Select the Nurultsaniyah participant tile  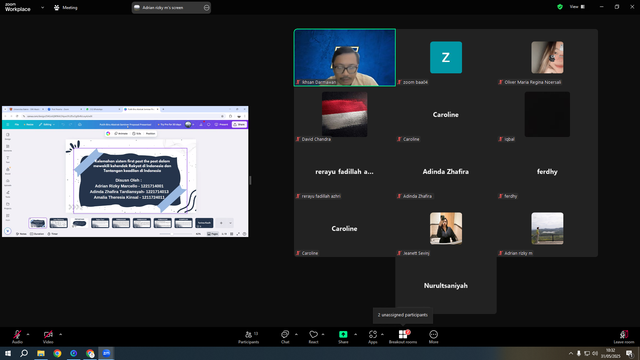[x=446, y=286]
